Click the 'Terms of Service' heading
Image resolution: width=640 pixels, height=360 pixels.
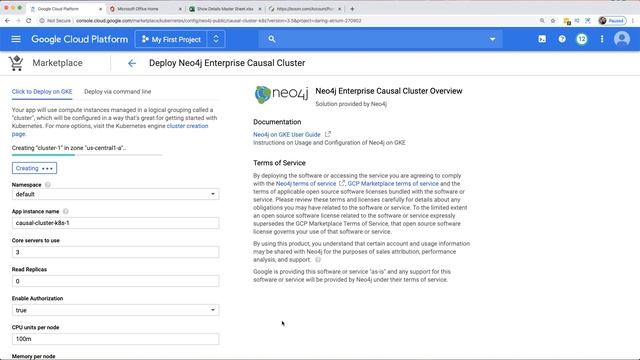pos(279,163)
